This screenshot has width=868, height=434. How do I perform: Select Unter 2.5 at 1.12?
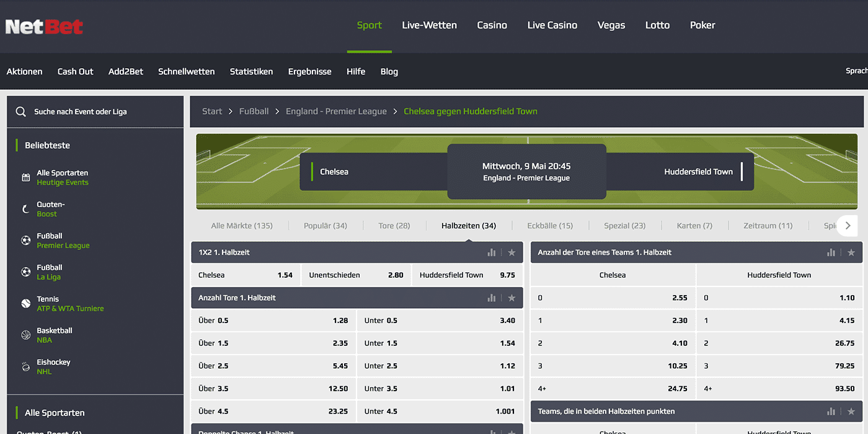tap(440, 366)
